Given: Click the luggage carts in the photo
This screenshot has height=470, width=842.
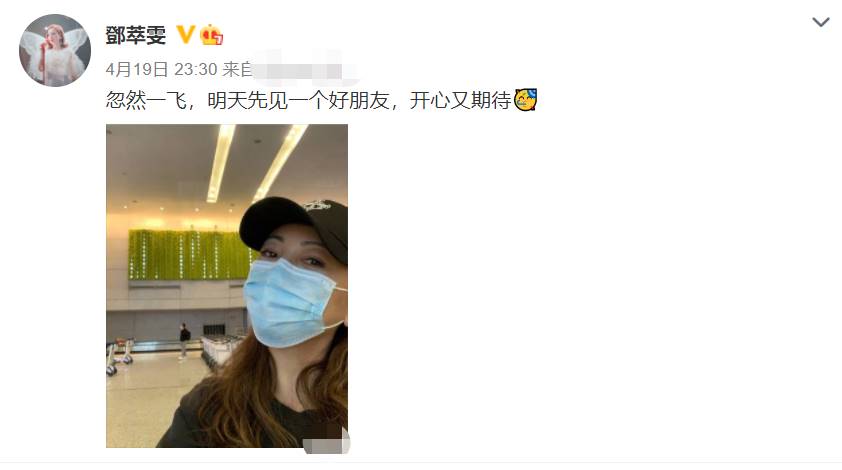Looking at the screenshot, I should [219, 350].
